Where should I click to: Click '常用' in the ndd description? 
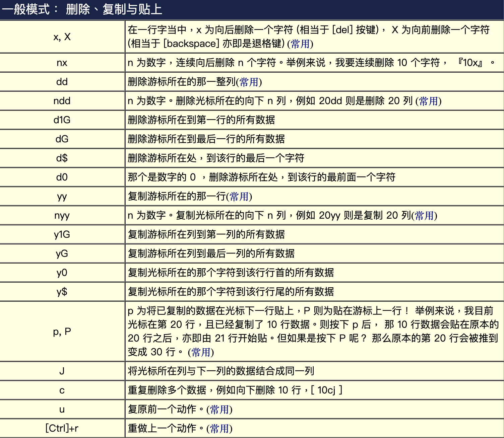coord(429,101)
